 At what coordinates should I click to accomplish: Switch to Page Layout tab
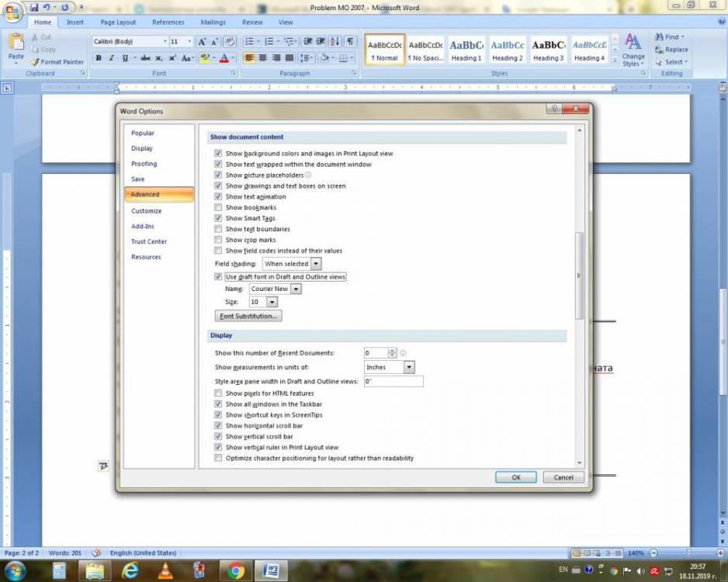(x=118, y=23)
